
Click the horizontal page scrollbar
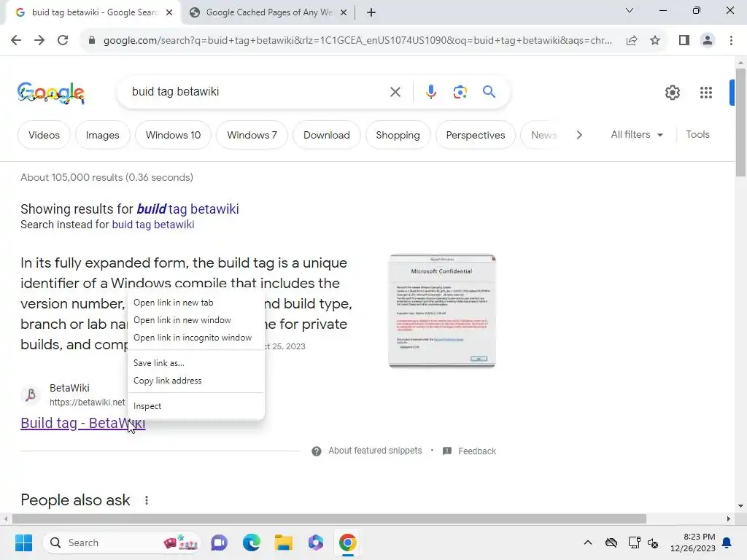tap(329, 518)
